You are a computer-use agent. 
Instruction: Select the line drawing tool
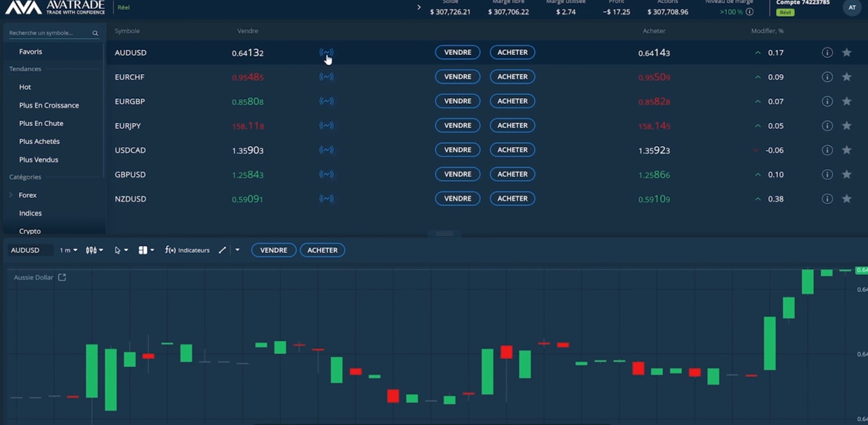[x=222, y=250]
